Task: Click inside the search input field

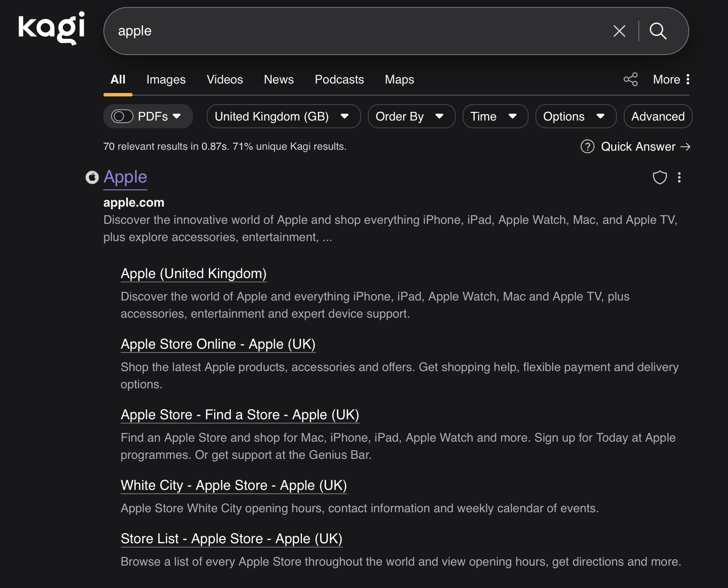Action: 345,31
